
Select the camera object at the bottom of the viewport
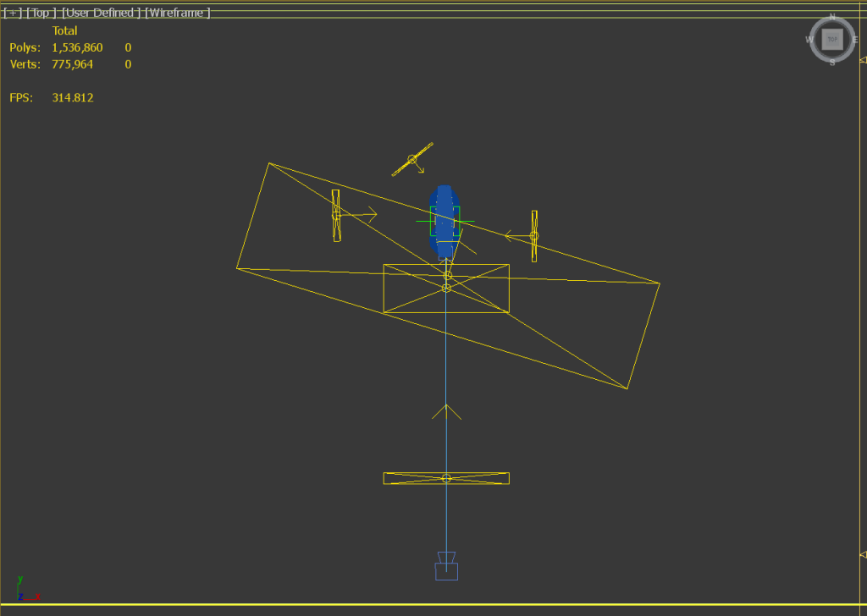(446, 566)
